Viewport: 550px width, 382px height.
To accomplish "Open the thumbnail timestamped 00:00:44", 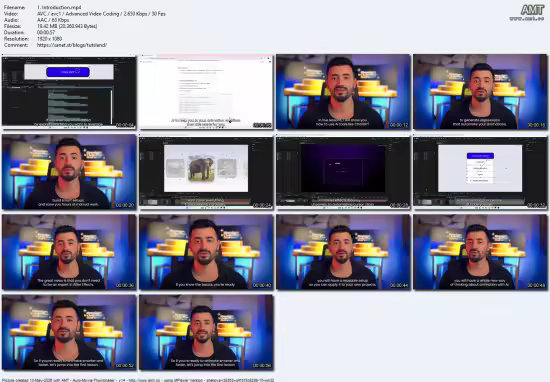I will (x=343, y=252).
